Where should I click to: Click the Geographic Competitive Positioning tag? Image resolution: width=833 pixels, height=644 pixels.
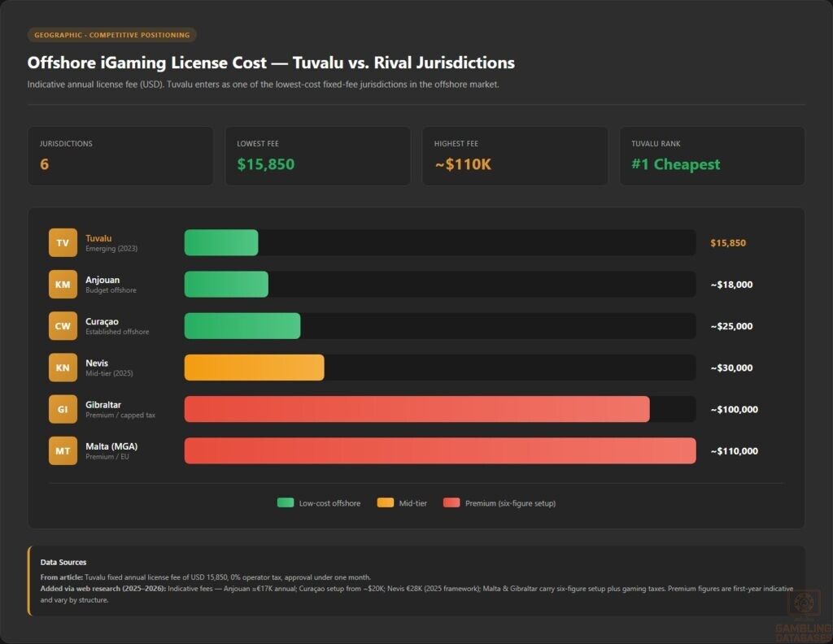pyautogui.click(x=112, y=35)
